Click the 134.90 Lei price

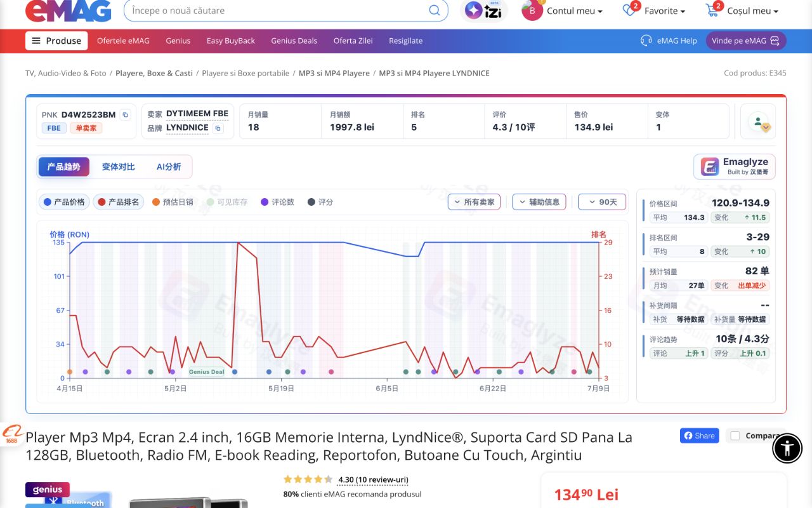[x=586, y=495]
